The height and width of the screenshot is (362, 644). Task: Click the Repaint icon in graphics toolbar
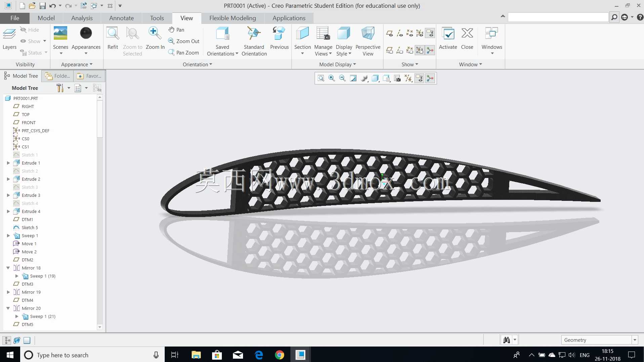(353, 78)
